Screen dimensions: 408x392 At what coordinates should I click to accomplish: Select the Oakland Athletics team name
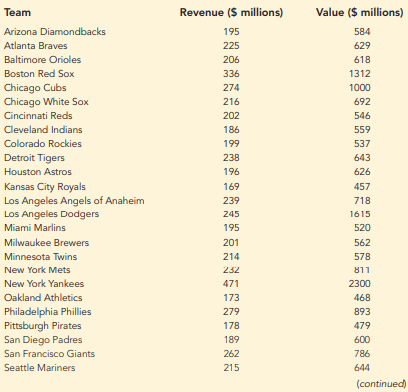tap(43, 298)
